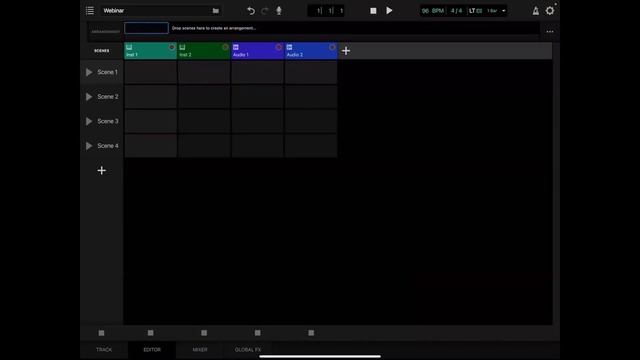
Task: Select the Audio 2 track header
Action: coord(311,51)
